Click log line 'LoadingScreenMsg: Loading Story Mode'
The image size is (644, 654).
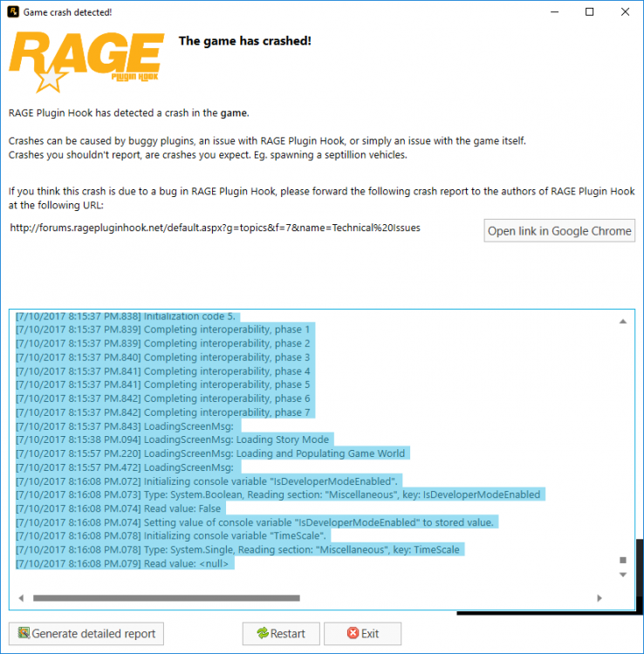[173, 439]
